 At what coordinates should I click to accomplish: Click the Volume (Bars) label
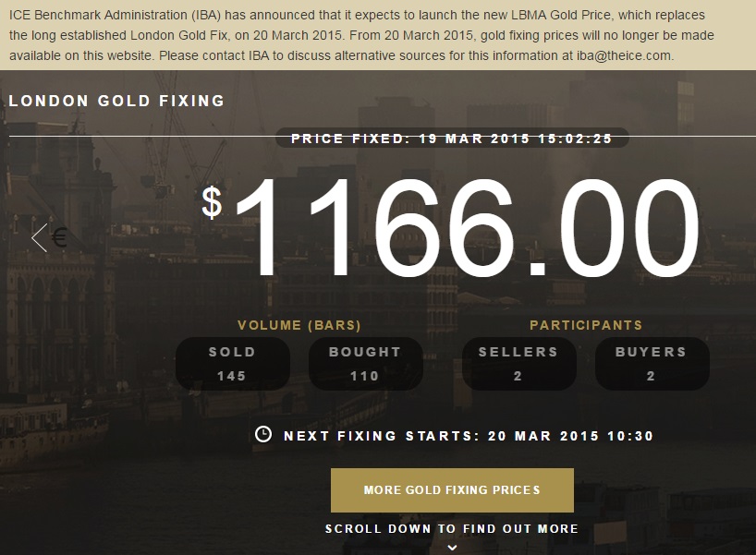point(299,325)
